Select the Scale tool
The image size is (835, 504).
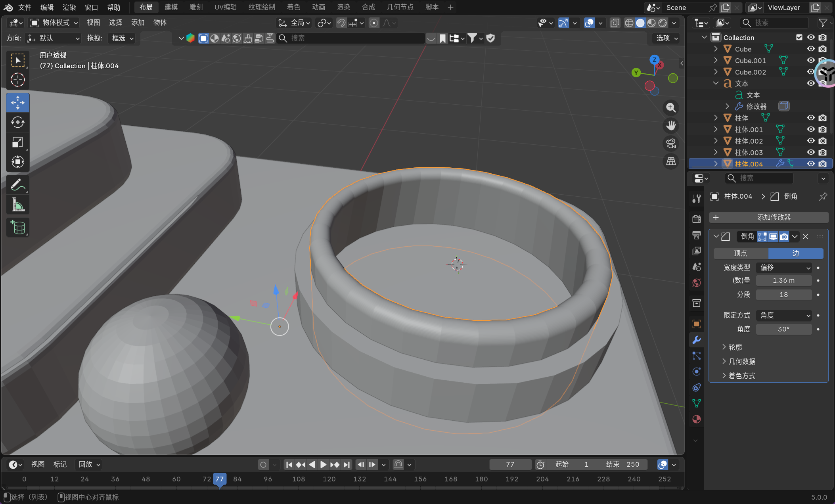(17, 142)
